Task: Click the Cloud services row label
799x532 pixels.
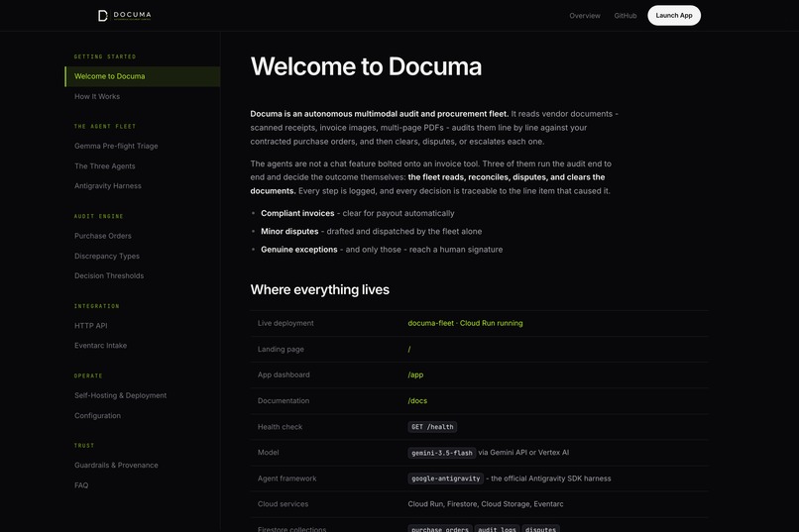Action: tap(283, 504)
